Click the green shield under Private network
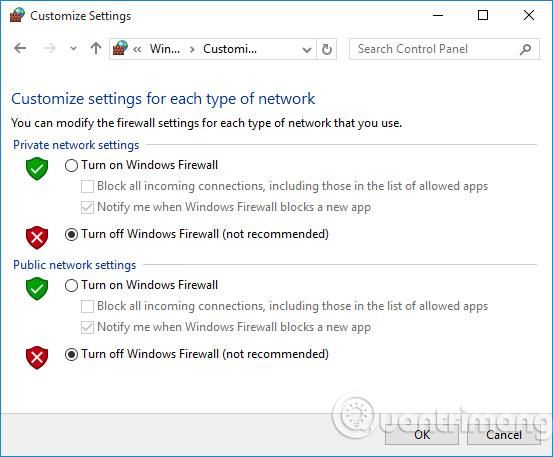 click(37, 169)
